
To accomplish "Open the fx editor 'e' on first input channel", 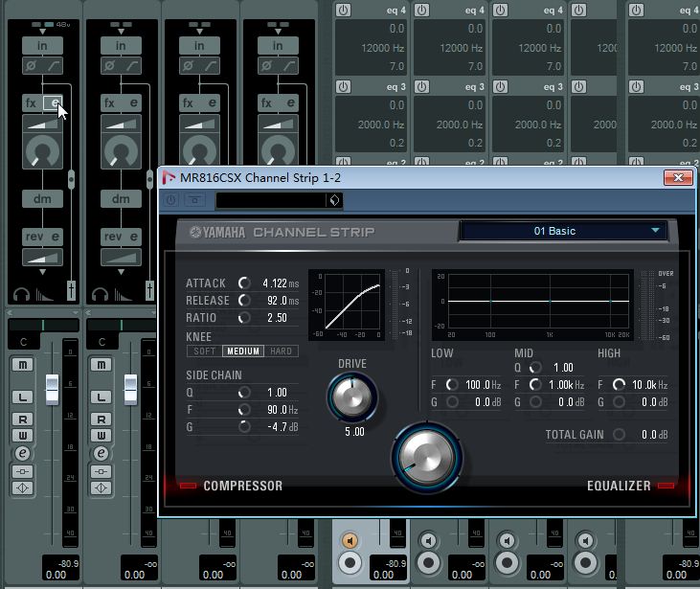I will click(53, 103).
